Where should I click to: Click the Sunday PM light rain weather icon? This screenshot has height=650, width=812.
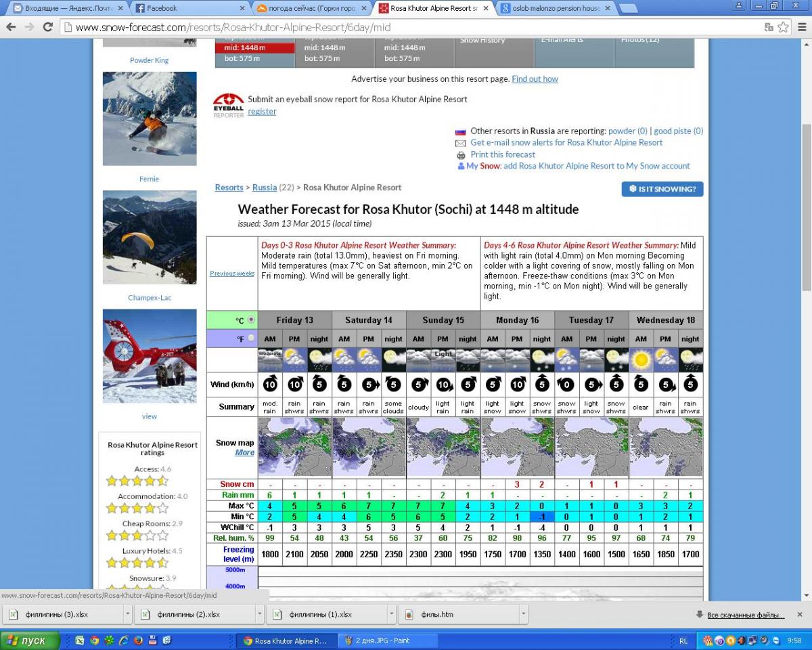(443, 360)
